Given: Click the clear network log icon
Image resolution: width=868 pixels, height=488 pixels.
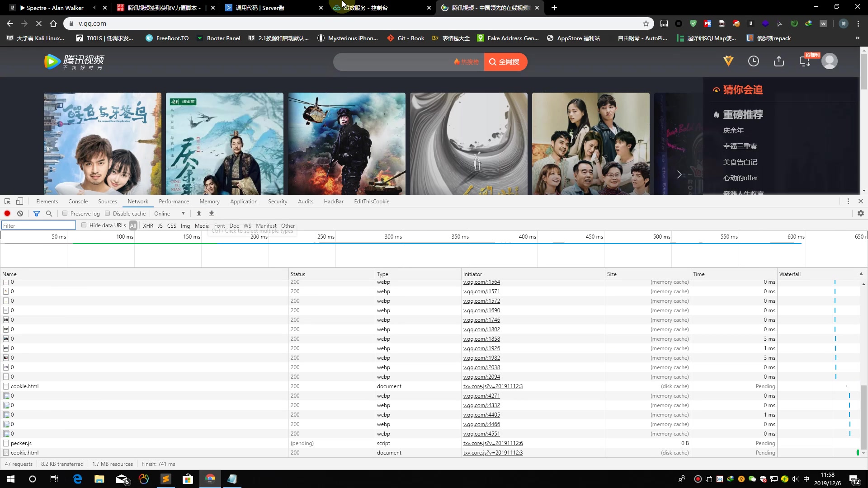Looking at the screenshot, I should pyautogui.click(x=20, y=213).
